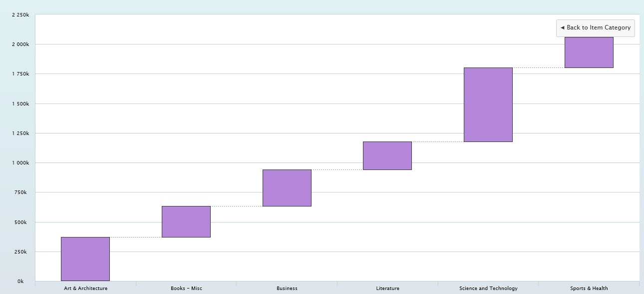This screenshot has height=294, width=644.
Task: Click the 2 250k y-axis label
Action: tap(20, 15)
